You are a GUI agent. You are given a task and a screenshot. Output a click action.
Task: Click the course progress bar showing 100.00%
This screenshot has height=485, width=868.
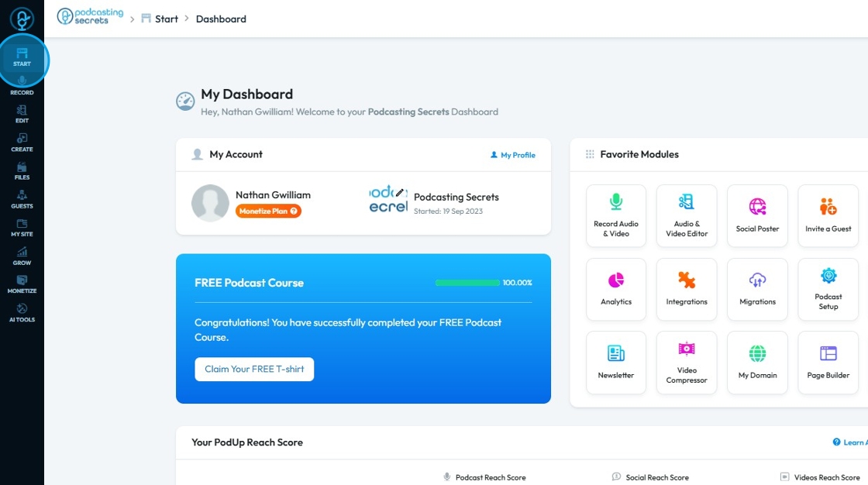tap(467, 282)
